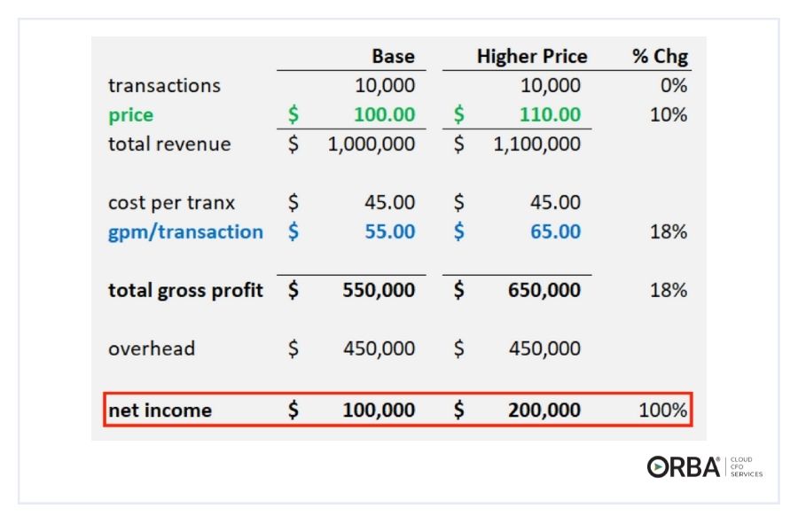Image resolution: width=798 pixels, height=532 pixels.
Task: Select the blue gpm/transaction label
Action: pos(185,232)
